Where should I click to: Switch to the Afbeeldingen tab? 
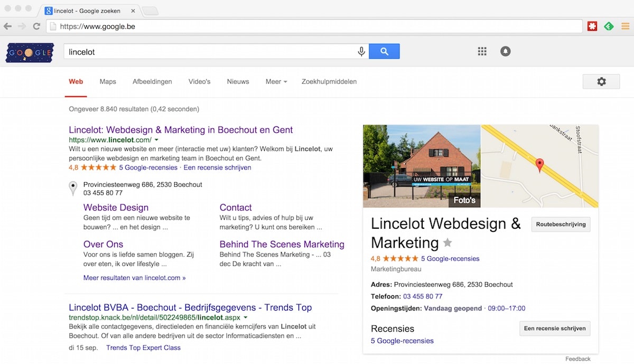(x=152, y=81)
